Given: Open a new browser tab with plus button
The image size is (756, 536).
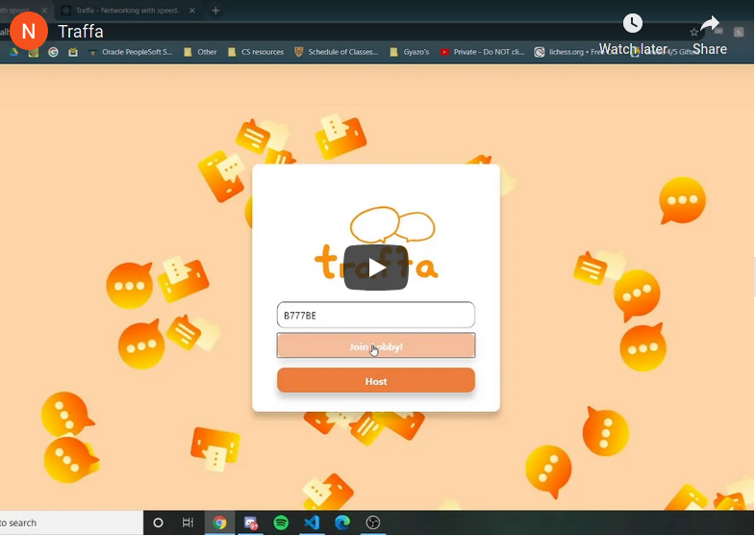Looking at the screenshot, I should click(215, 11).
